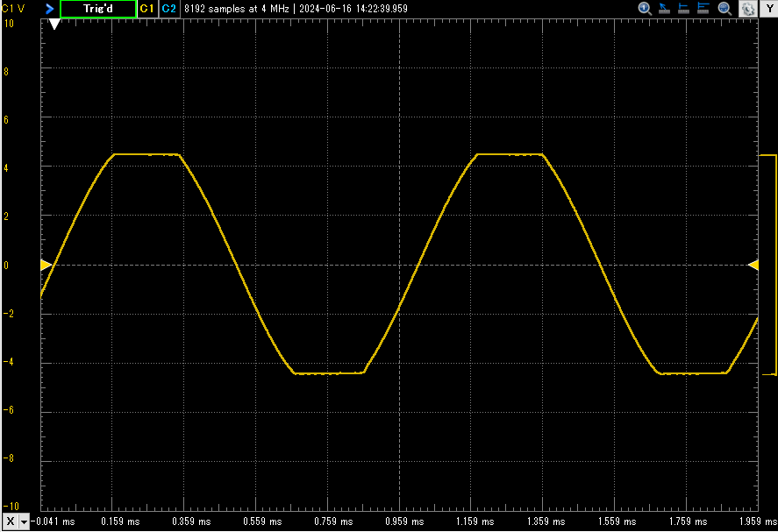Click the blue chevron arrow icon

click(x=50, y=9)
